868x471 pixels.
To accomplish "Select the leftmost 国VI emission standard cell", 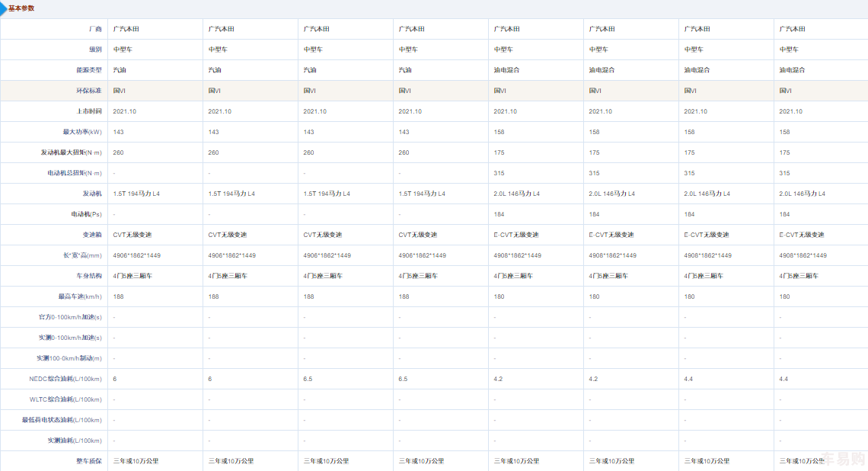I will 119,91.
